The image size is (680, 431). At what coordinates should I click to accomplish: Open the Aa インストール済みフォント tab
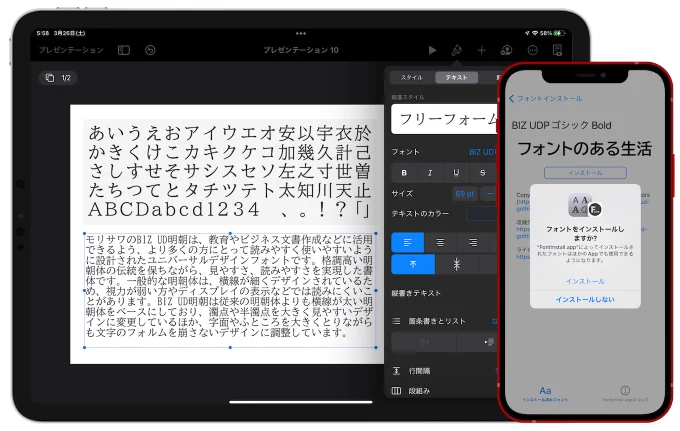pos(545,393)
